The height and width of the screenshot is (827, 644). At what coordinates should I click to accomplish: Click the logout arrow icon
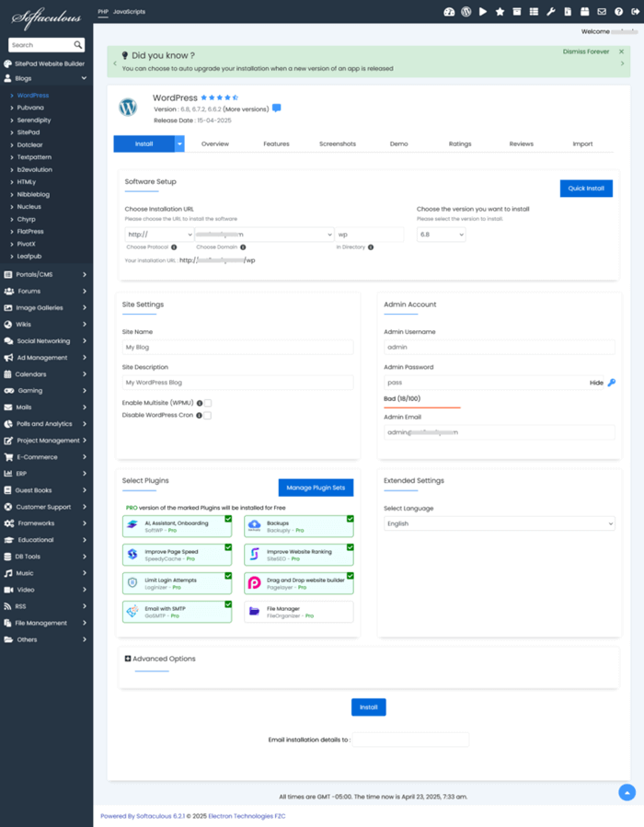pos(635,12)
